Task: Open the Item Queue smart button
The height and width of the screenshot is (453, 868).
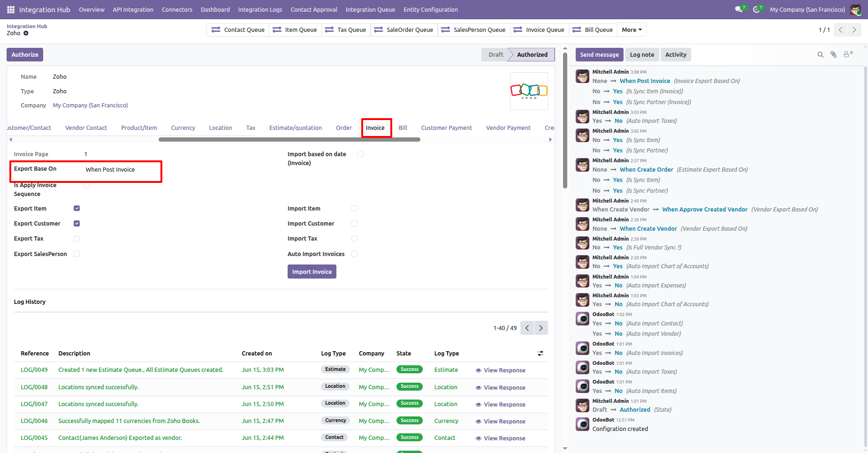Action: point(295,30)
